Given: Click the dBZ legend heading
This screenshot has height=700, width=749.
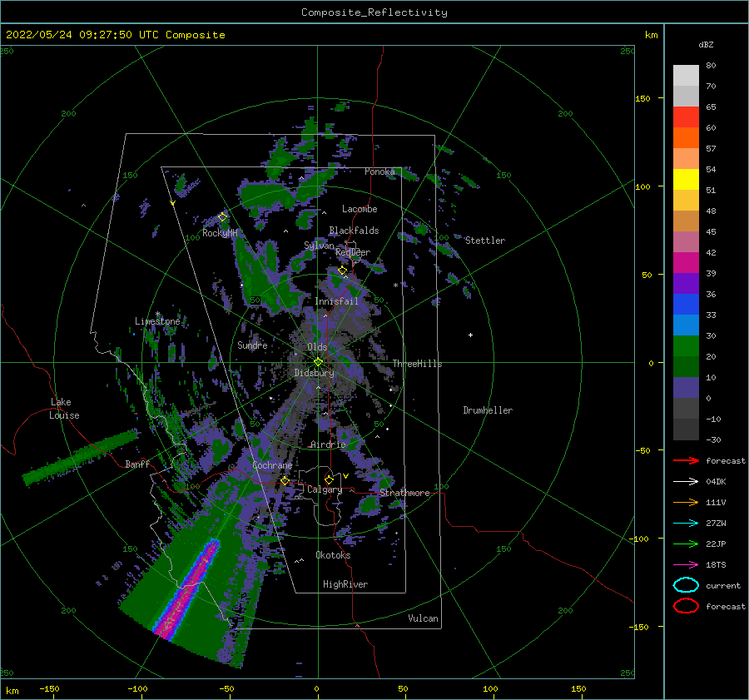Looking at the screenshot, I should [x=706, y=44].
